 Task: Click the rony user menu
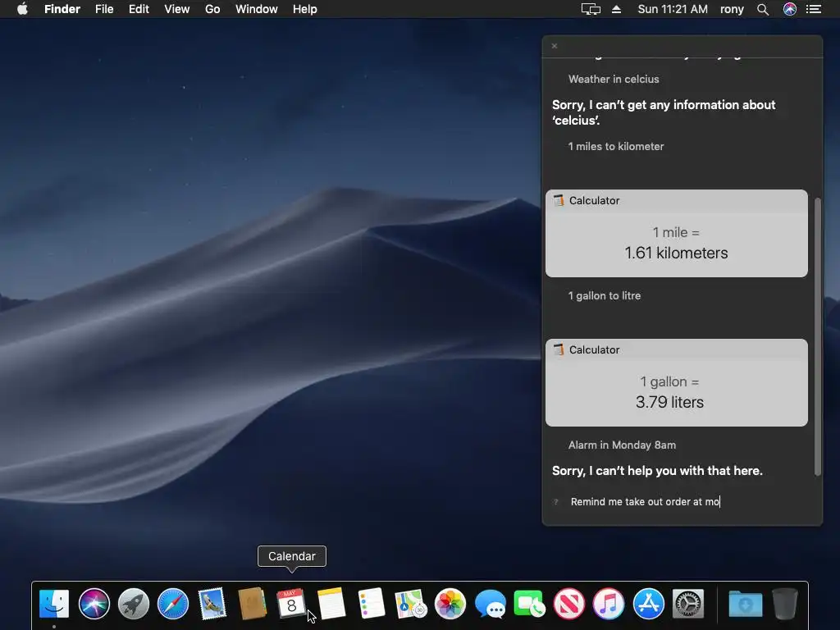732,9
